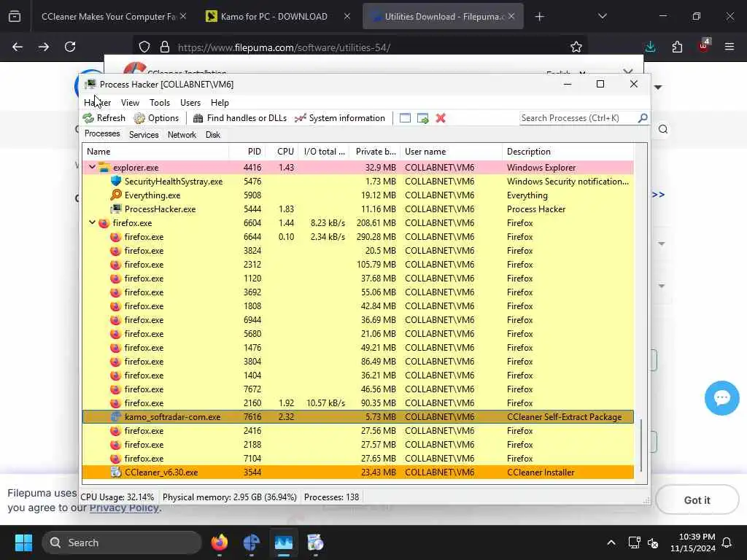
Task: Click the kamo_softradar-com.exe process icon
Action: [116, 417]
